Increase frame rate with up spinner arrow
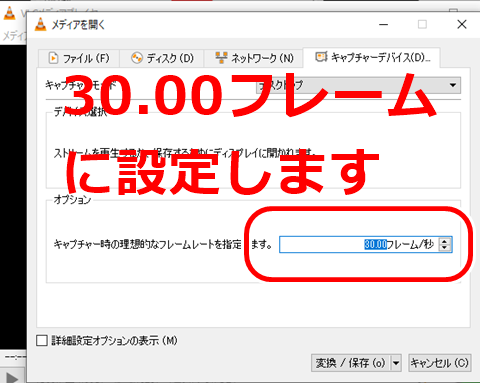The image size is (480, 383). pyautogui.click(x=445, y=241)
